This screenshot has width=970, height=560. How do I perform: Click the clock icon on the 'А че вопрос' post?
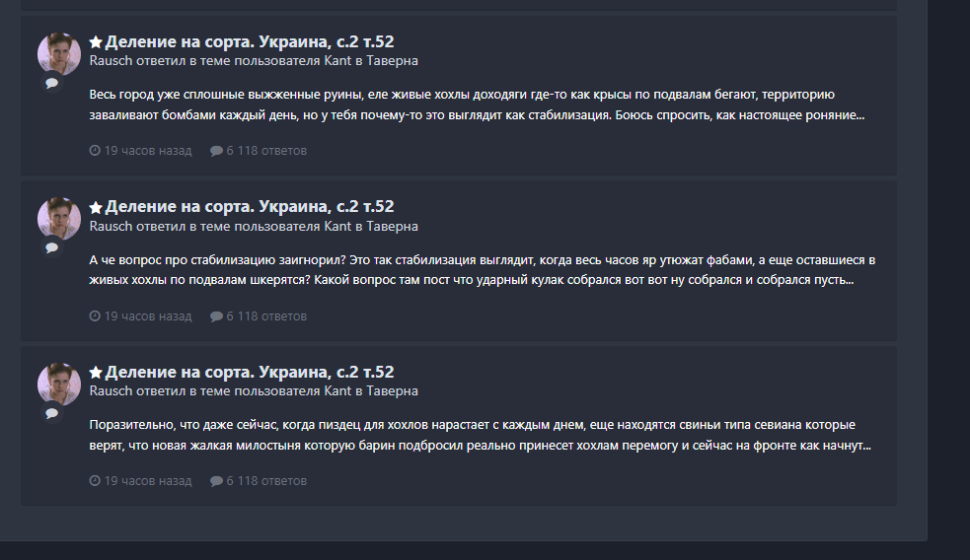(x=95, y=316)
